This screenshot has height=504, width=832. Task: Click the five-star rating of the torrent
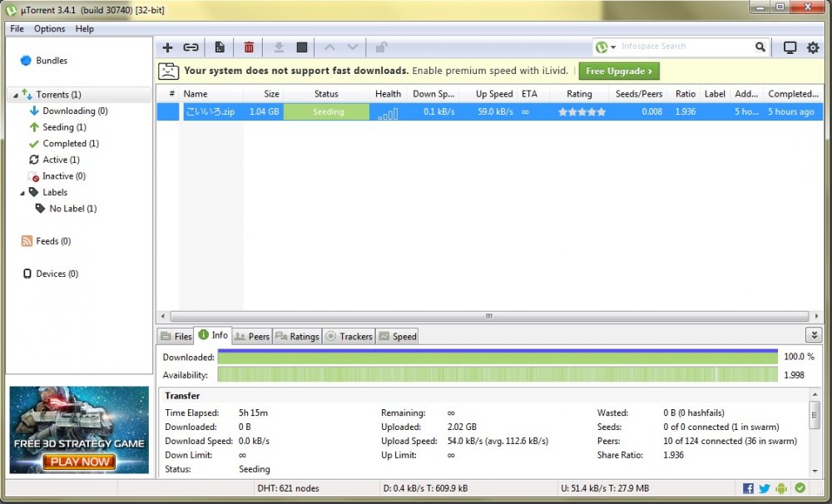[x=582, y=111]
